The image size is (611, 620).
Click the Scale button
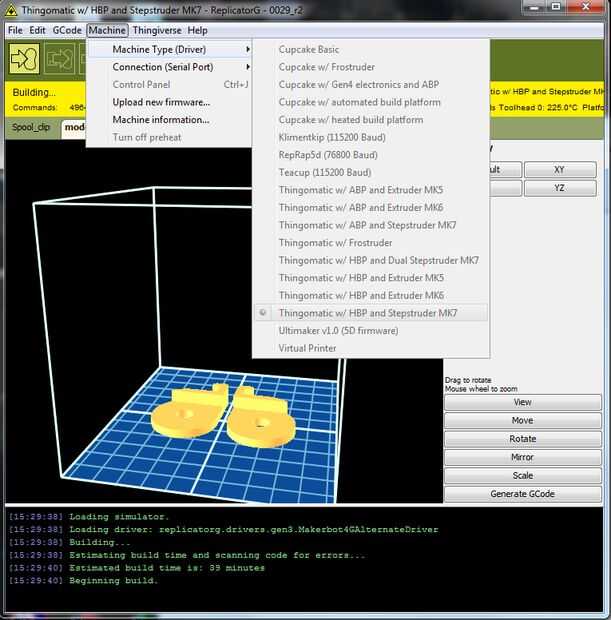click(x=522, y=475)
